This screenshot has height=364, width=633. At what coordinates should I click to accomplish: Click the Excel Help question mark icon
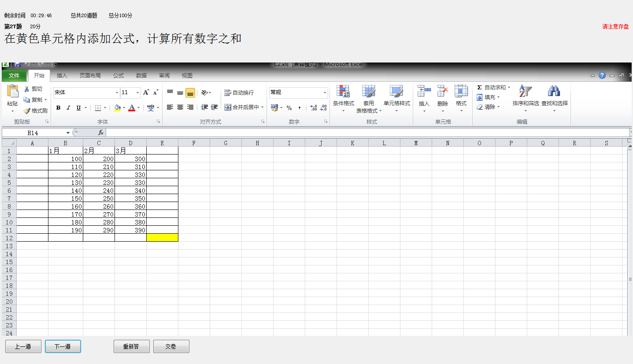tap(602, 75)
